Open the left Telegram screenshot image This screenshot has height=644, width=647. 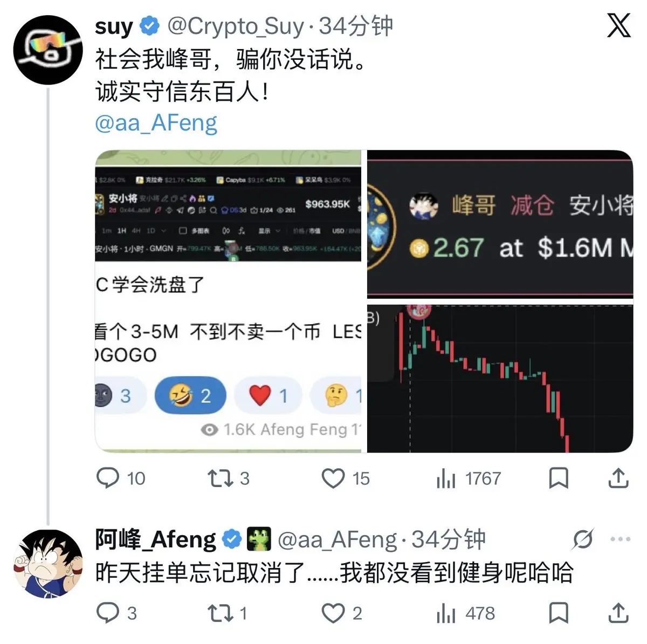228,301
